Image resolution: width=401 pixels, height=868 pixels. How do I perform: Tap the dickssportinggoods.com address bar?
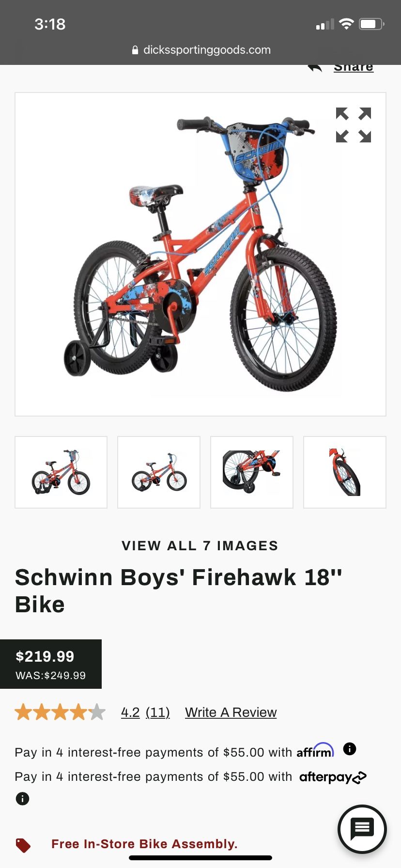click(201, 50)
